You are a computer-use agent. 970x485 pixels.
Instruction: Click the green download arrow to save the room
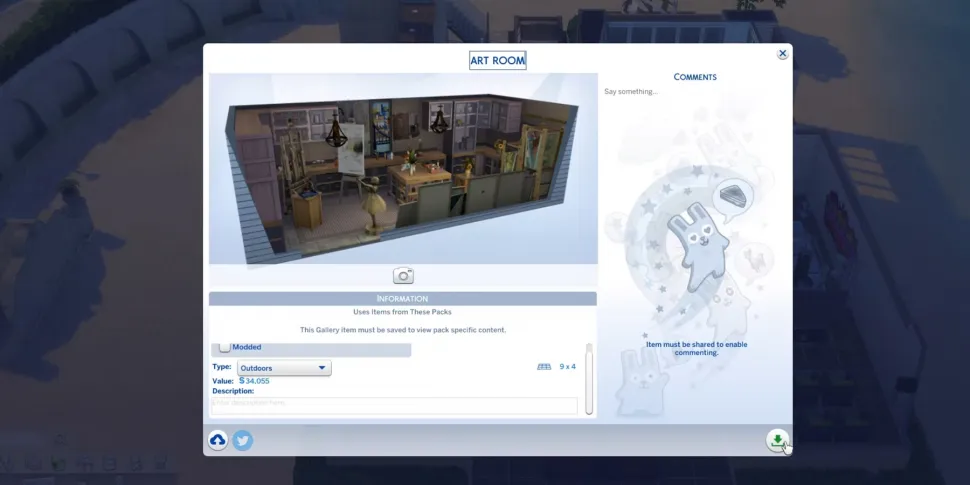coord(777,440)
